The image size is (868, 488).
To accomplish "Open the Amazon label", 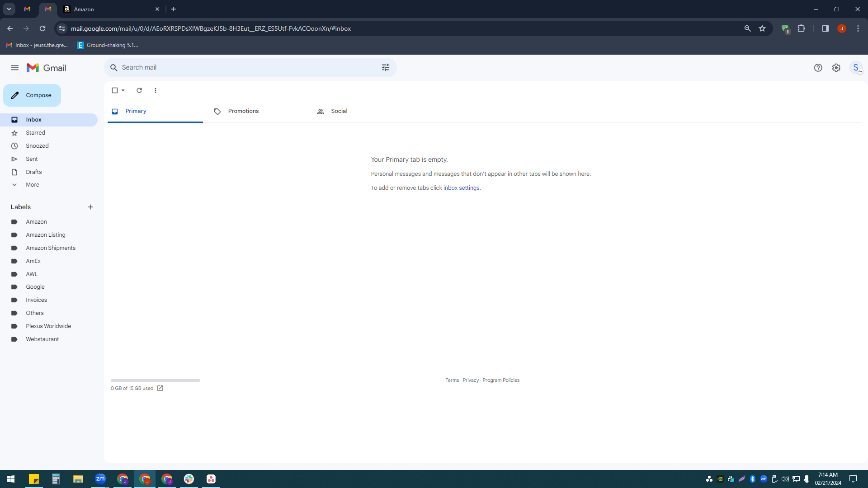I will (49, 222).
